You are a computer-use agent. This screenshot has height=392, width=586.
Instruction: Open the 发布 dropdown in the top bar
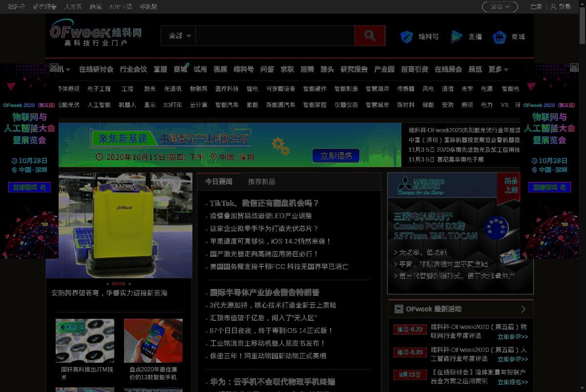pos(500,7)
